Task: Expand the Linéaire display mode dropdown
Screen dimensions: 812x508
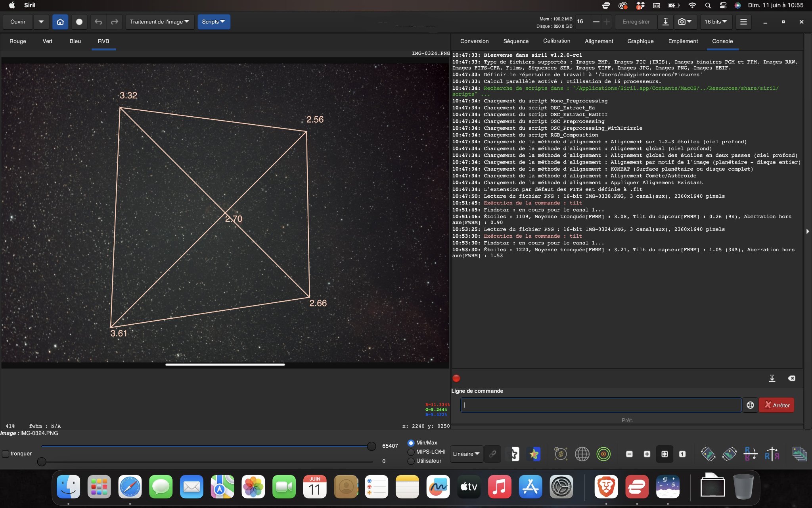Action: coord(467,454)
